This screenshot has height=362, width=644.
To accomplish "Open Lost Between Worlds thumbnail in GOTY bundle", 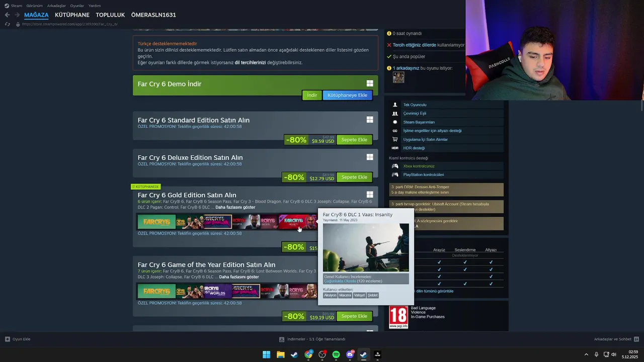I will pyautogui.click(x=218, y=292).
